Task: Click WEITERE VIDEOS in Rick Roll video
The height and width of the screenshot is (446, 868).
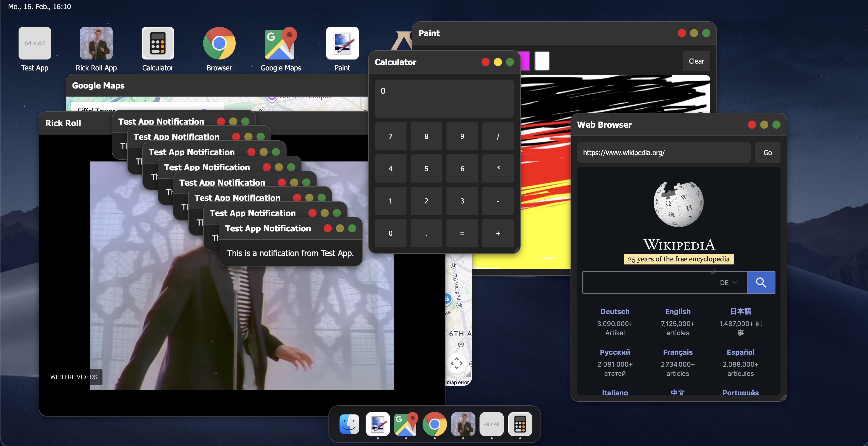Action: pos(74,377)
